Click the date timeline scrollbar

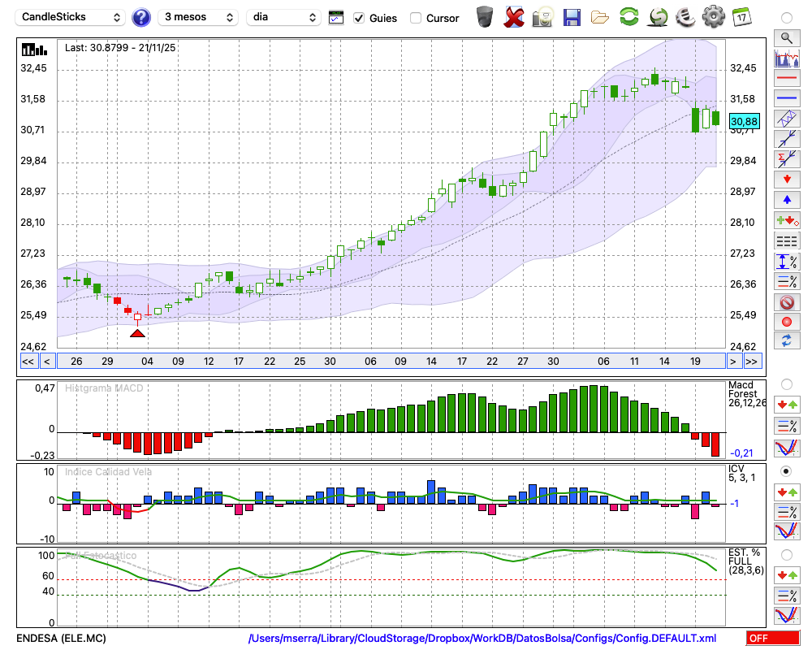pos(390,362)
